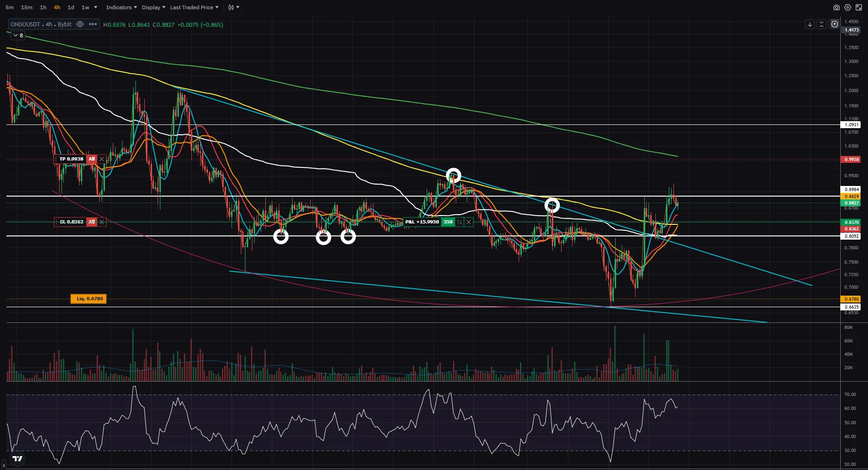
Task: Open the Indicators dropdown
Action: 121,7
